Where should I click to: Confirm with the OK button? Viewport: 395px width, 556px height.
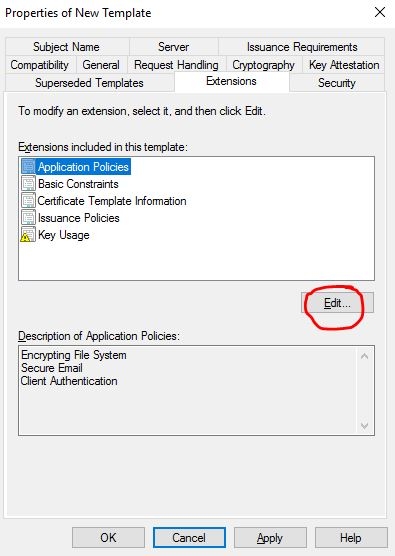108,538
